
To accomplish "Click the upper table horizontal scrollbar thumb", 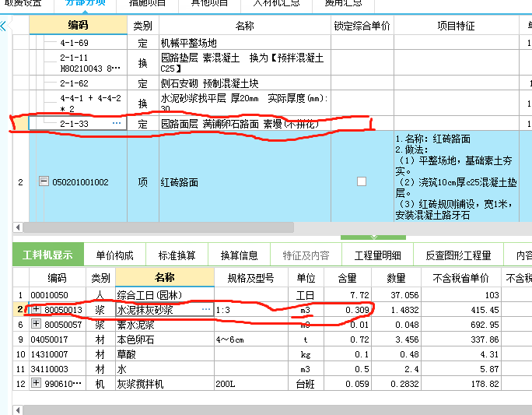I will [158, 227].
